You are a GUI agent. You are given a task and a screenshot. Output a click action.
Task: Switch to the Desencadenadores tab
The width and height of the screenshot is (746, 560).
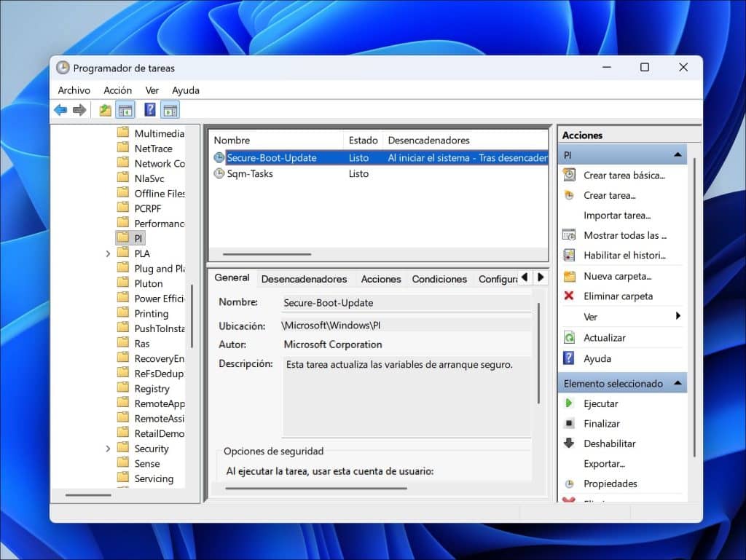(x=304, y=279)
